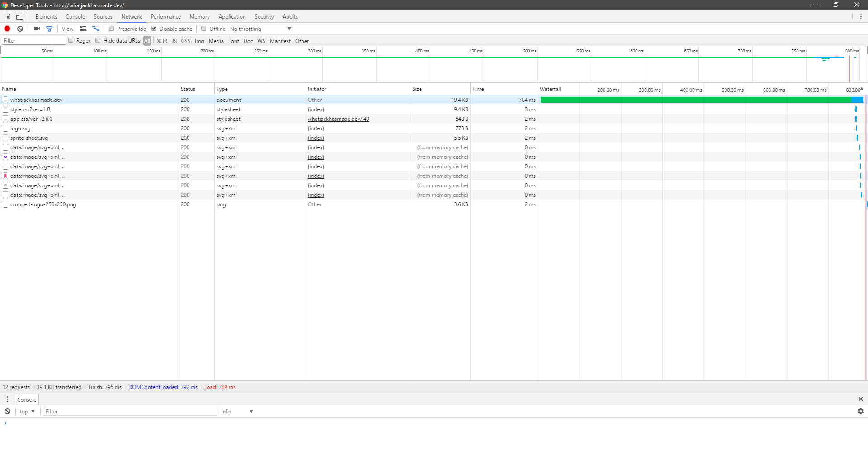This screenshot has height=475, width=868.
Task: Filter requests by Font
Action: click(234, 41)
